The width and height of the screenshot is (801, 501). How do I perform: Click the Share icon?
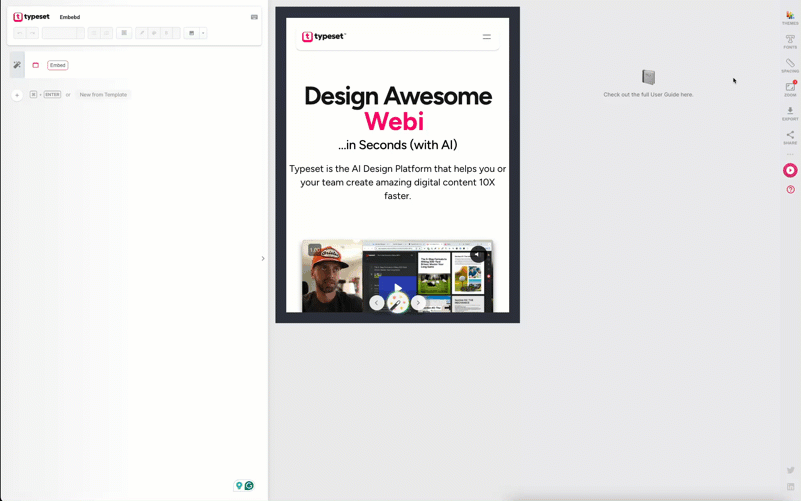790,137
